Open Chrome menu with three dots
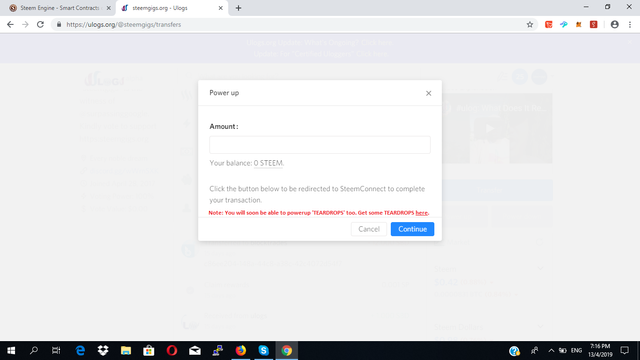The image size is (640, 360). [x=630, y=24]
